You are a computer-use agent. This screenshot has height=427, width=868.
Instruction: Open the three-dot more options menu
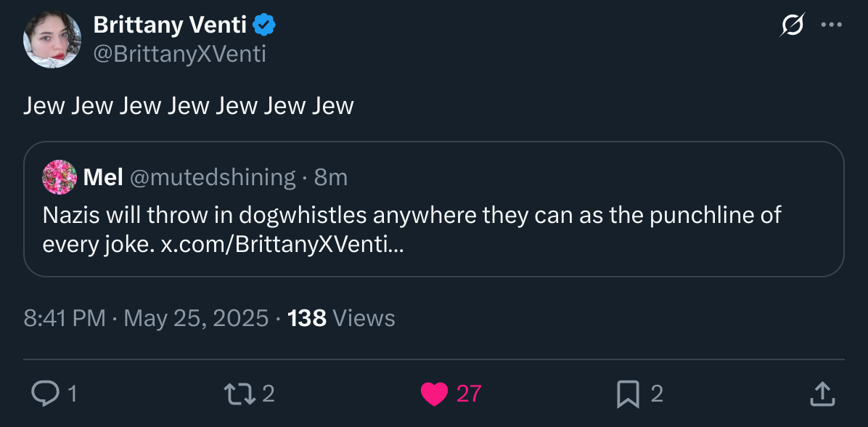click(x=832, y=25)
